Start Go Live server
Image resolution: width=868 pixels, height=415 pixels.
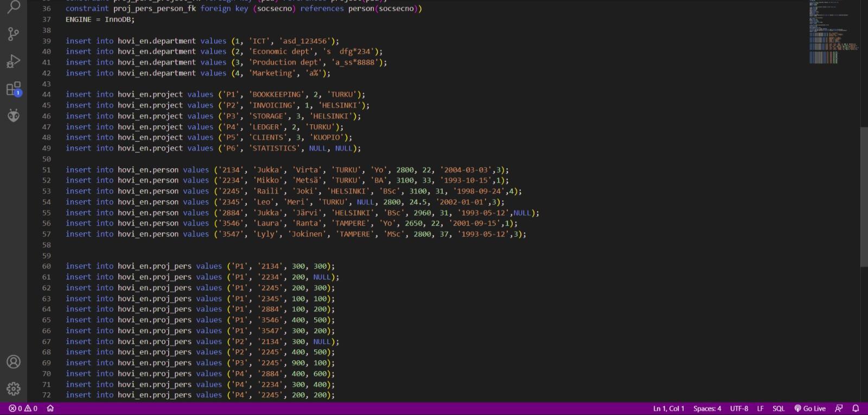(x=810, y=408)
